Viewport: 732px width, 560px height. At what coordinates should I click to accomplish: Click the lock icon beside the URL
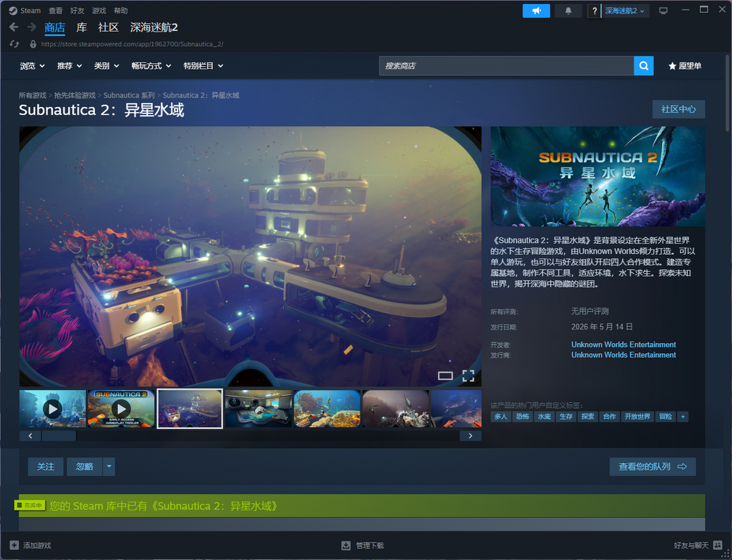(33, 44)
